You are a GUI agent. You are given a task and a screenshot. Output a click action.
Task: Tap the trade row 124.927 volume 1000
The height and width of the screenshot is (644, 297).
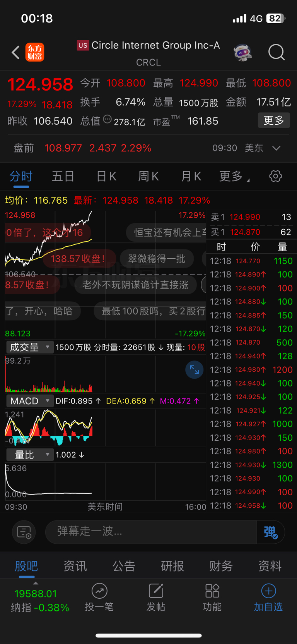251,424
